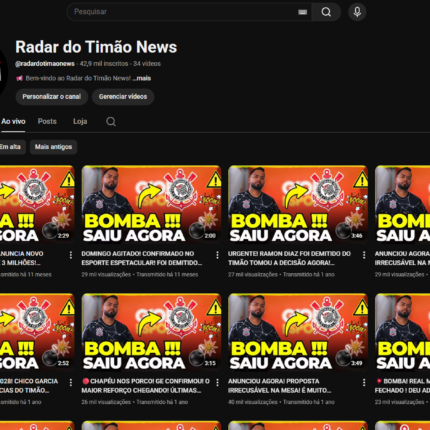
Task: Switch to the Loja tab
Action: tap(80, 121)
